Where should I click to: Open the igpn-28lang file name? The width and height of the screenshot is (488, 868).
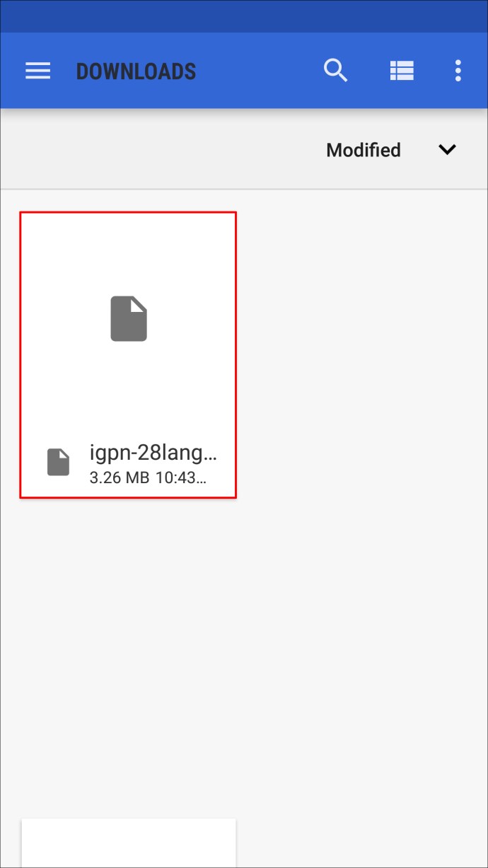click(x=153, y=453)
